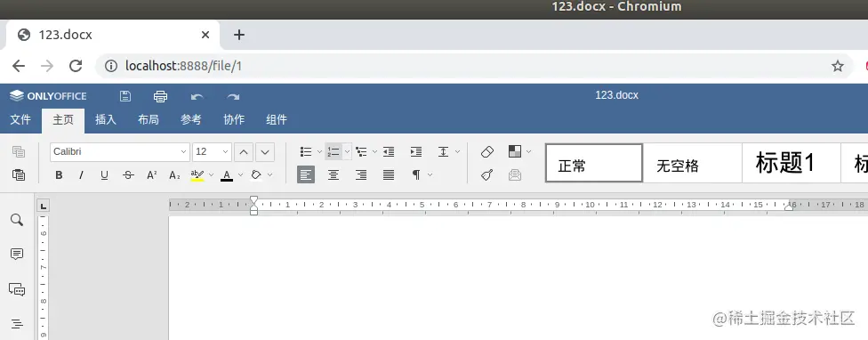
Task: Open bullet list style dropdown arrow
Action: coord(319,151)
